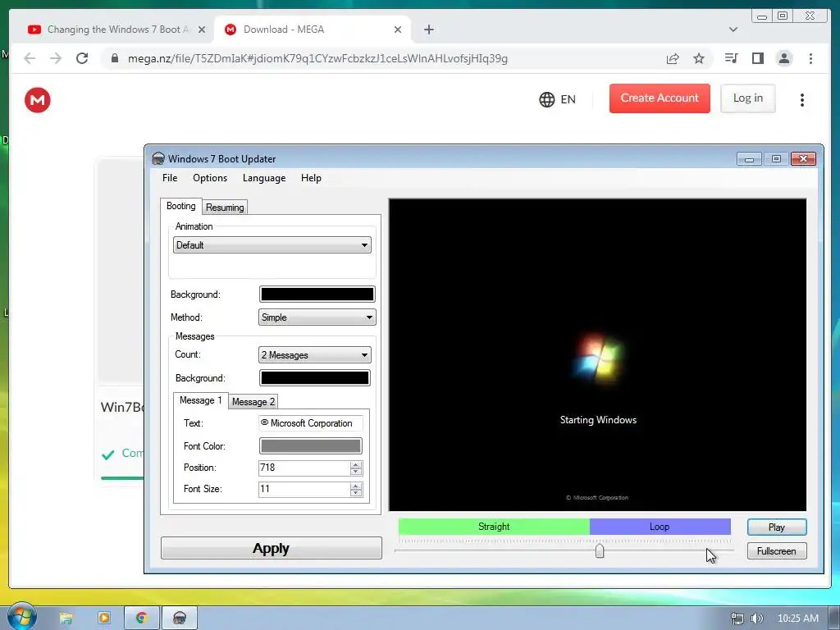Click the Windows 7 Boot Updater title icon

158,158
